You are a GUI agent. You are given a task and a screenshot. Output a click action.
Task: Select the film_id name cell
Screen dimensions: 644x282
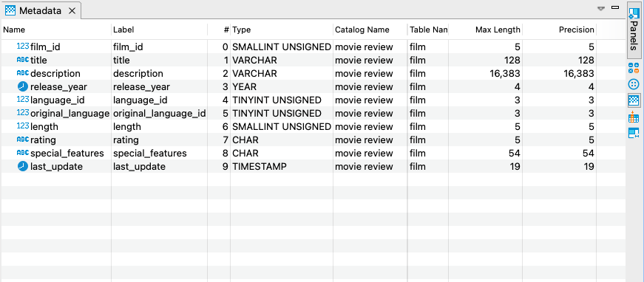click(45, 47)
